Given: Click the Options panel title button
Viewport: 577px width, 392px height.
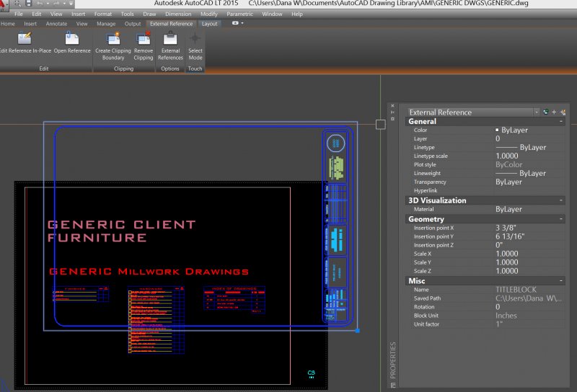Looking at the screenshot, I should (x=170, y=68).
